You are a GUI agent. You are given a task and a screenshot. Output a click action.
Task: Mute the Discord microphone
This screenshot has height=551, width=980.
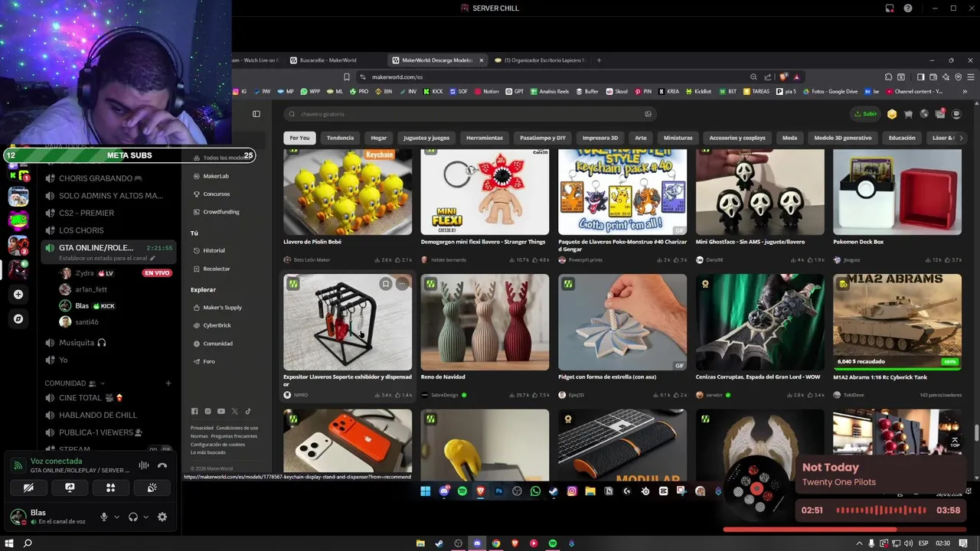tap(104, 517)
